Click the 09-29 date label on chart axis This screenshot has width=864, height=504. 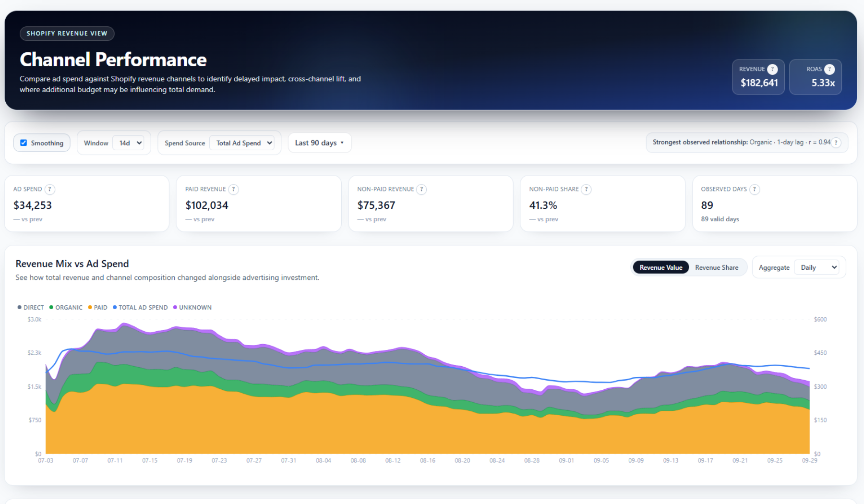pyautogui.click(x=810, y=460)
